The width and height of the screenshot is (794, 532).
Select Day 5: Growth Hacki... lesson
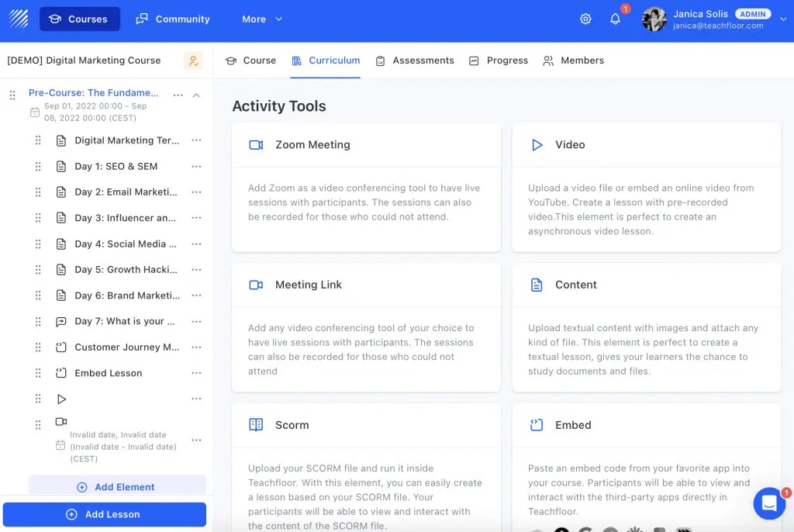click(x=126, y=270)
